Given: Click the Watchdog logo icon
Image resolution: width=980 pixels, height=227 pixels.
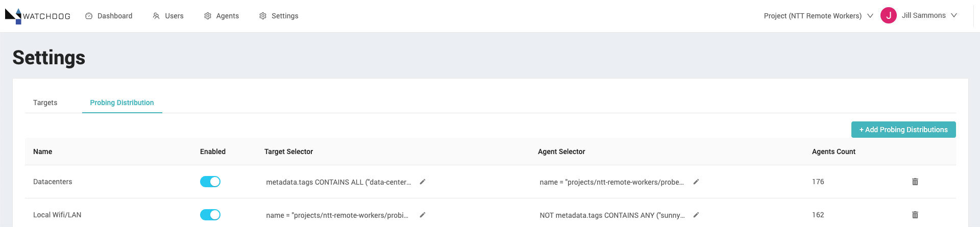Looking at the screenshot, I should point(13,16).
